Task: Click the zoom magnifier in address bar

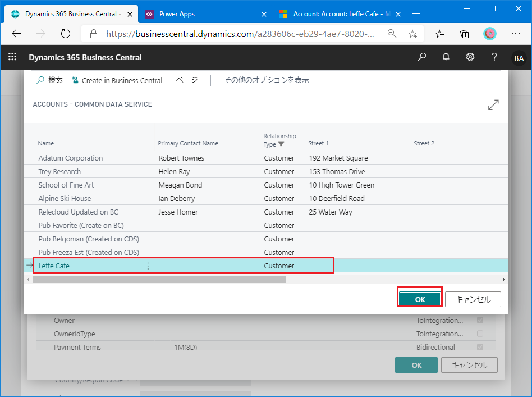Action: coord(392,34)
